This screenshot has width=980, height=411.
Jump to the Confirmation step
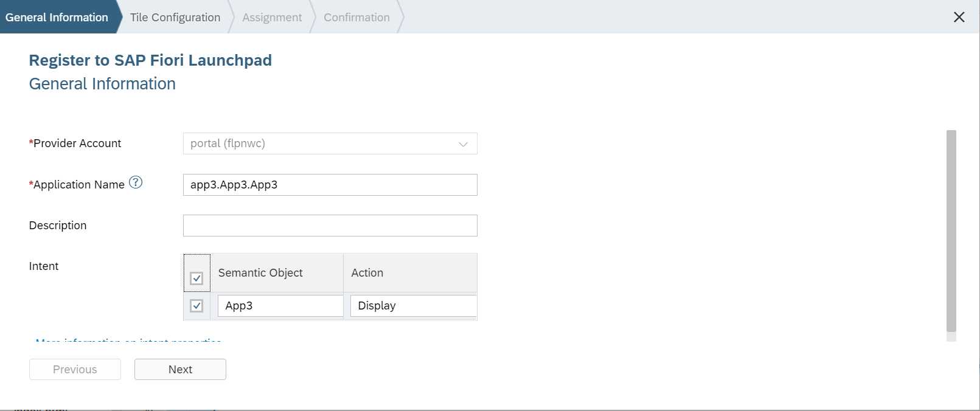(356, 17)
